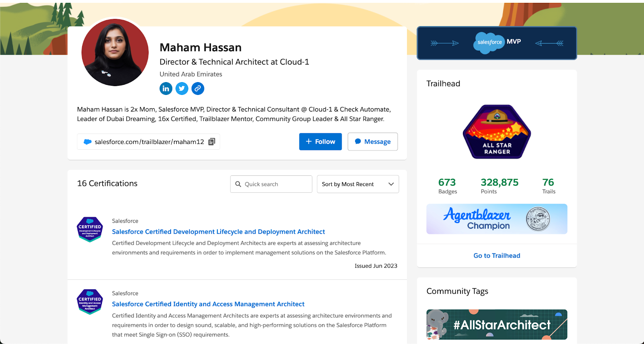Open the #AllStarArchitect community tag
The image size is (644, 344).
497,324
